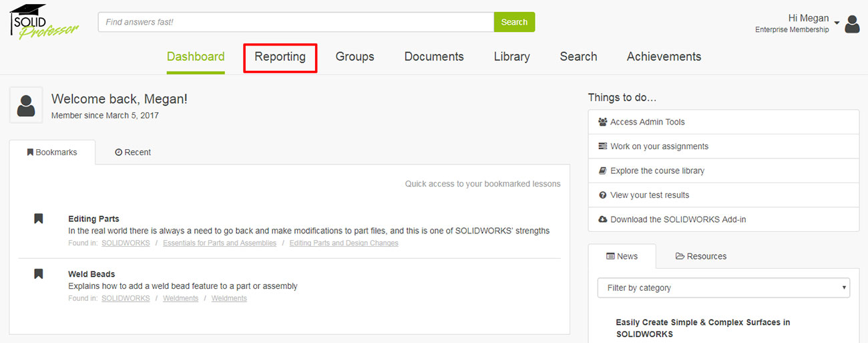Viewport: 868px width, 343px height.
Task: Open the Editing Parts lesson title
Action: click(93, 219)
